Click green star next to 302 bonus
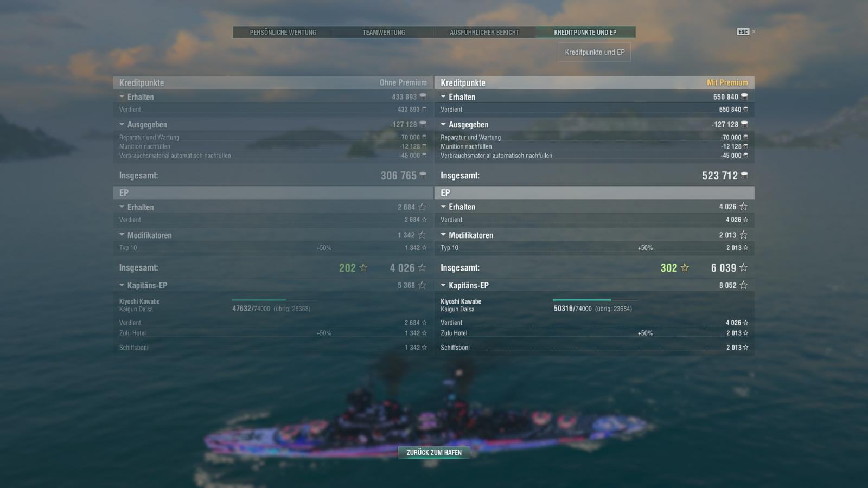The width and height of the screenshot is (868, 488). (685, 267)
